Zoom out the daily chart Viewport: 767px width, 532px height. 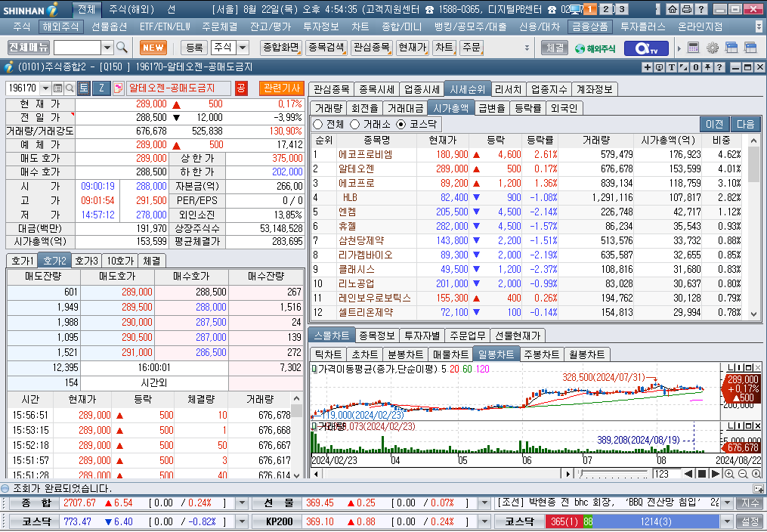tap(743, 473)
